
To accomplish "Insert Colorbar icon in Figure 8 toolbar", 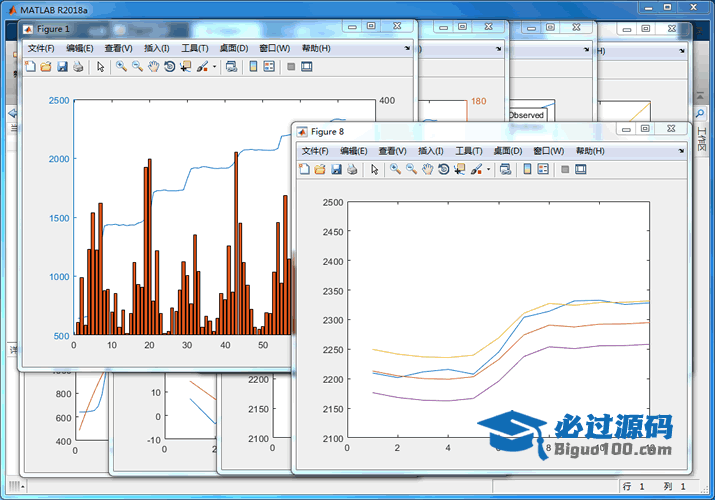I will coord(527,169).
